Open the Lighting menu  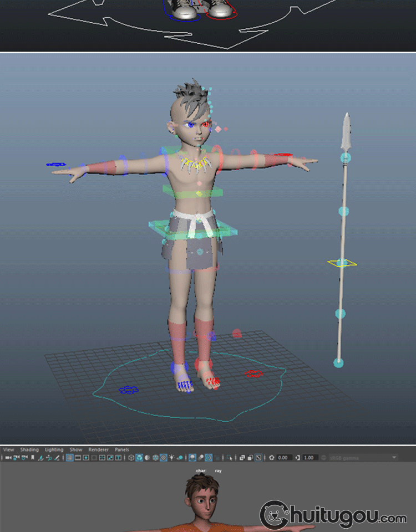[x=54, y=449]
